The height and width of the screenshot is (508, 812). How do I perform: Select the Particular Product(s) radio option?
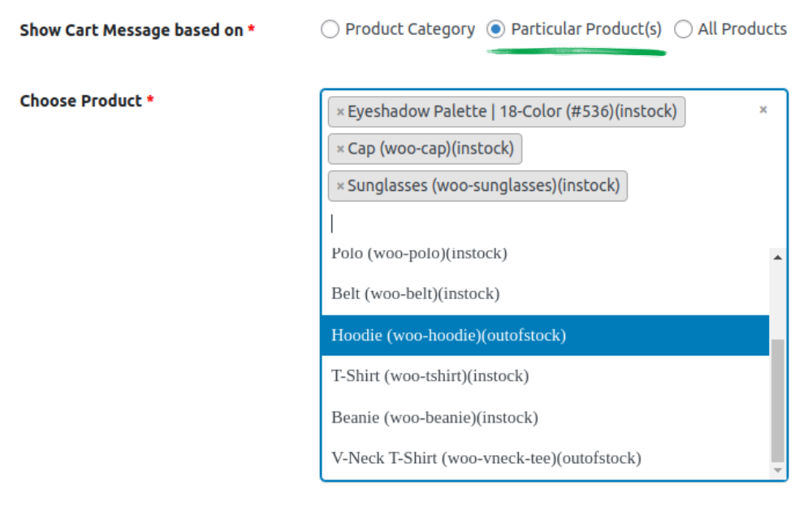click(495, 30)
